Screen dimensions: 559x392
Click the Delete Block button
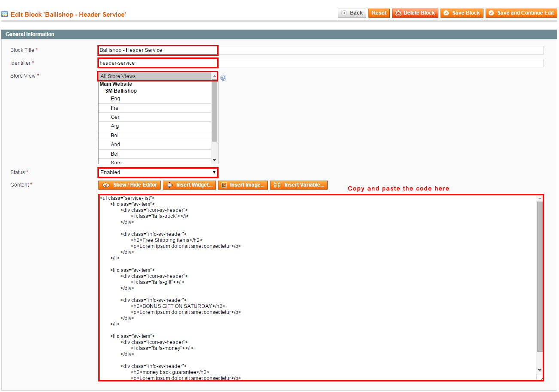415,13
